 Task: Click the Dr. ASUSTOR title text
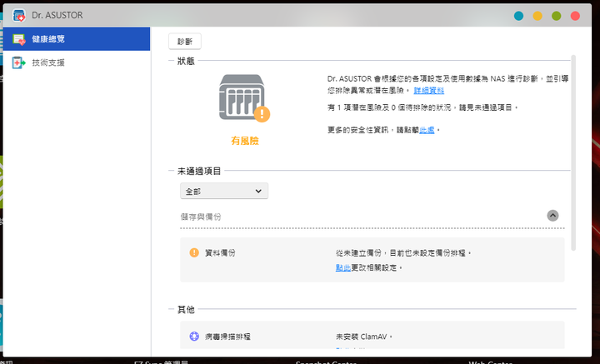(57, 15)
